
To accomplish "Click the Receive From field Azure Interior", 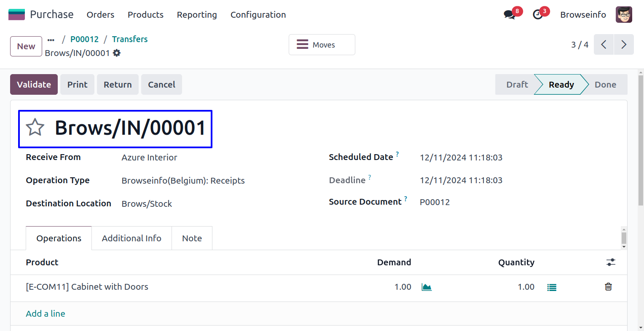I will [149, 157].
